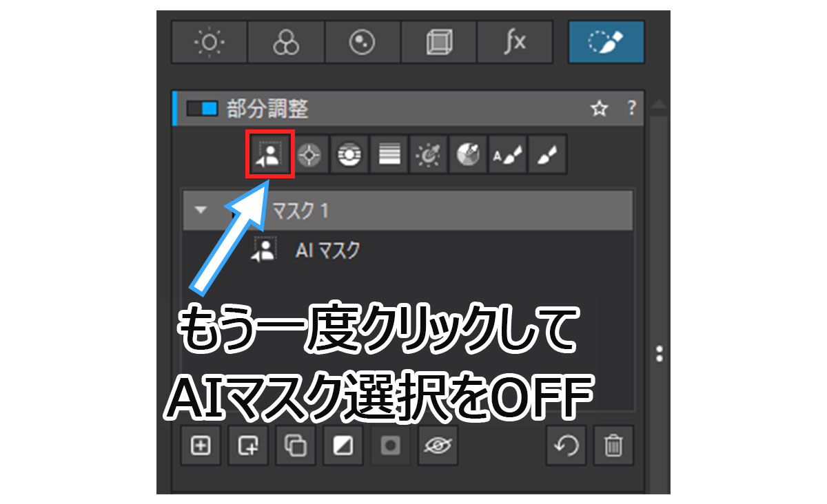Open the color adjustments panel icon
Screen dimensions: 827x504
[285, 42]
